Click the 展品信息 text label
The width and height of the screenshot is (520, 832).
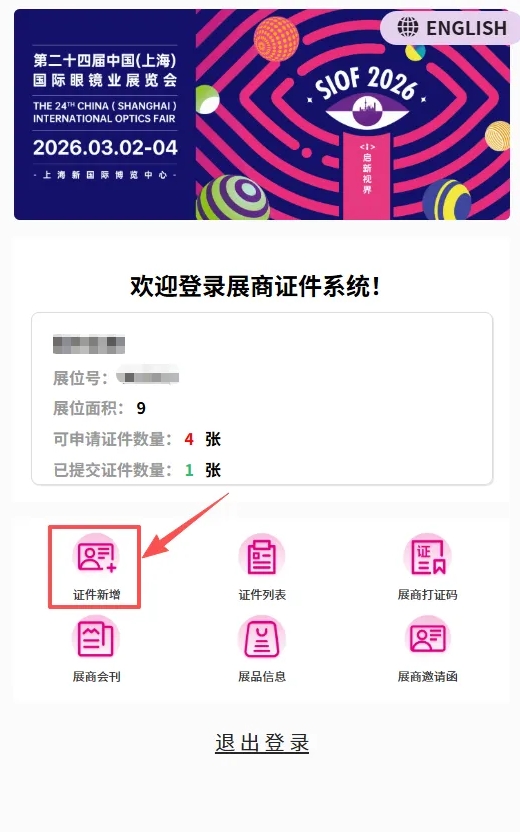(262, 677)
